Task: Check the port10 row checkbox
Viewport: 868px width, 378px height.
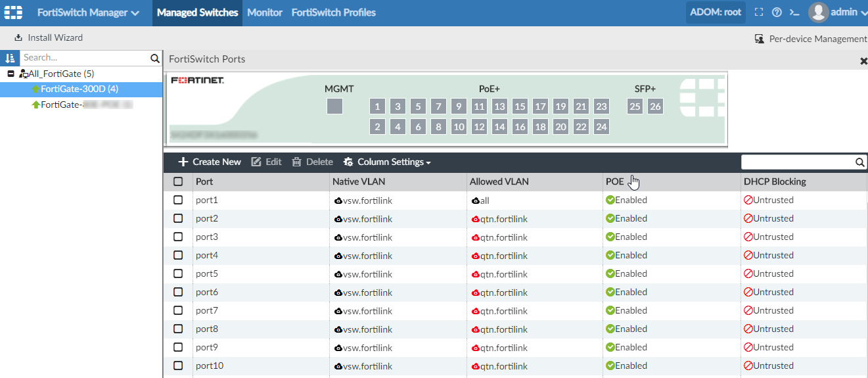Action: pos(178,366)
